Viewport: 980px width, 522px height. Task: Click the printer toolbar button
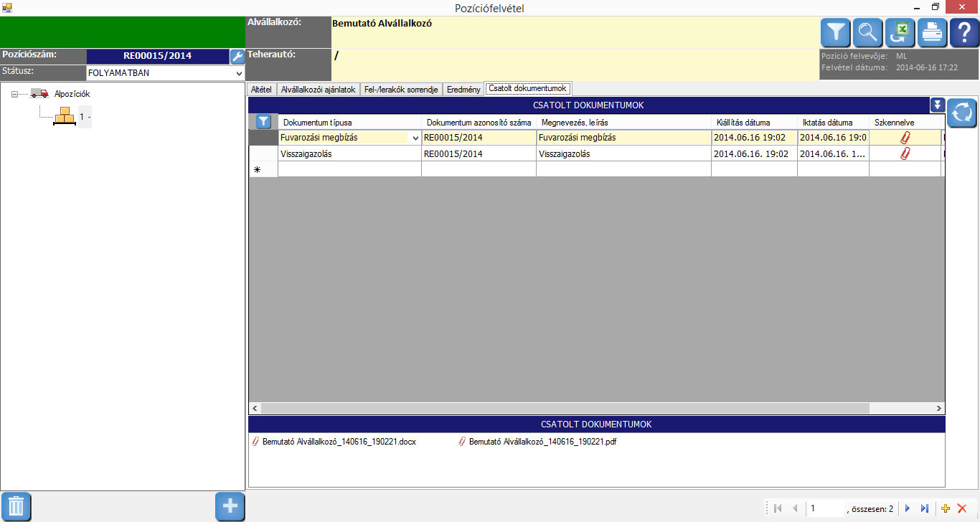pos(933,32)
